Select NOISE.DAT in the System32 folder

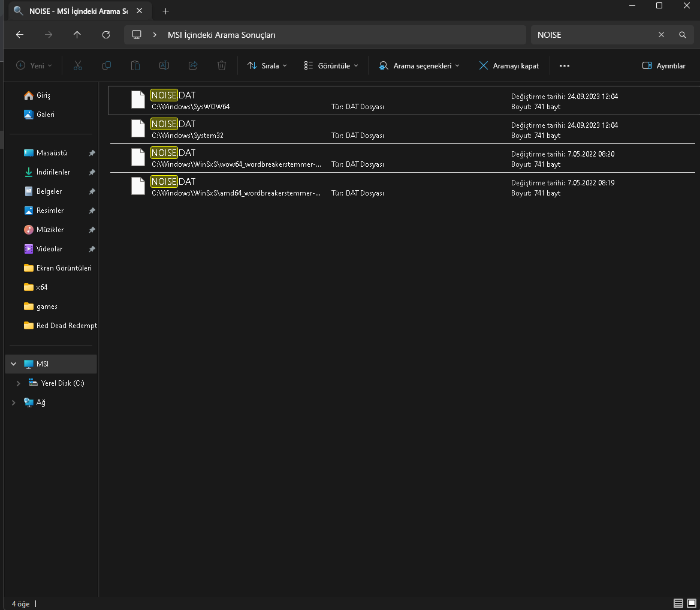(173, 124)
